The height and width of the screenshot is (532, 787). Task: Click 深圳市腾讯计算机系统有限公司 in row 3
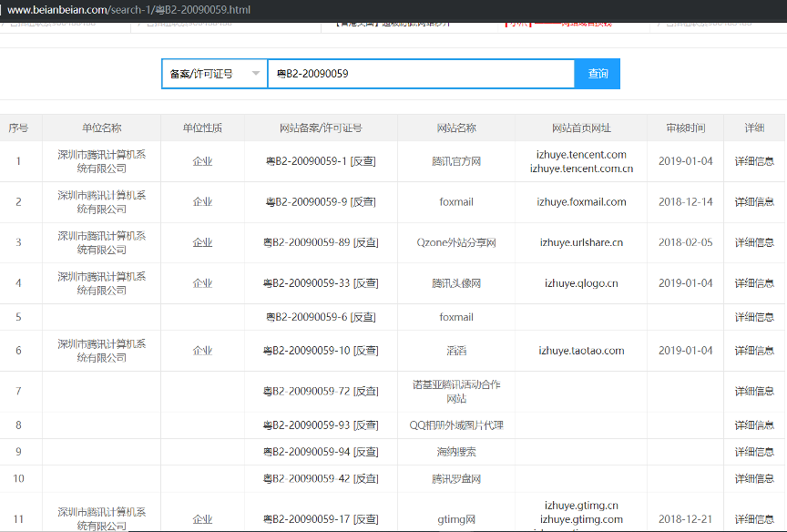tap(101, 242)
